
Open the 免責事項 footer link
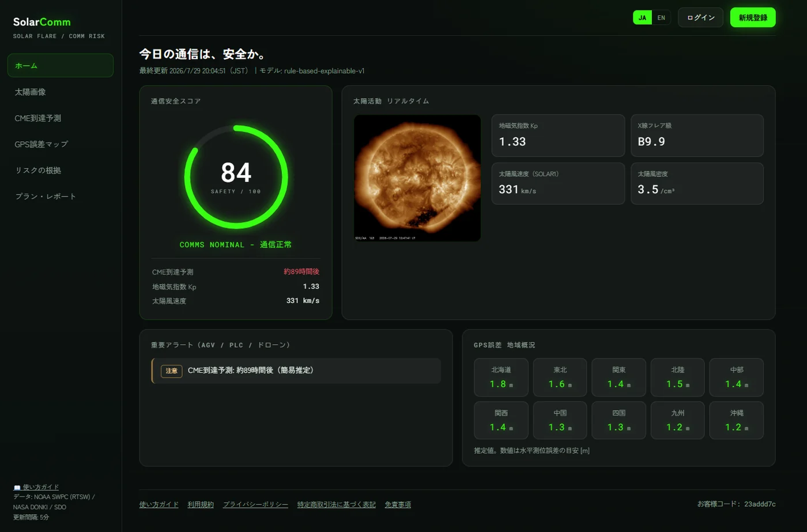pyautogui.click(x=398, y=504)
